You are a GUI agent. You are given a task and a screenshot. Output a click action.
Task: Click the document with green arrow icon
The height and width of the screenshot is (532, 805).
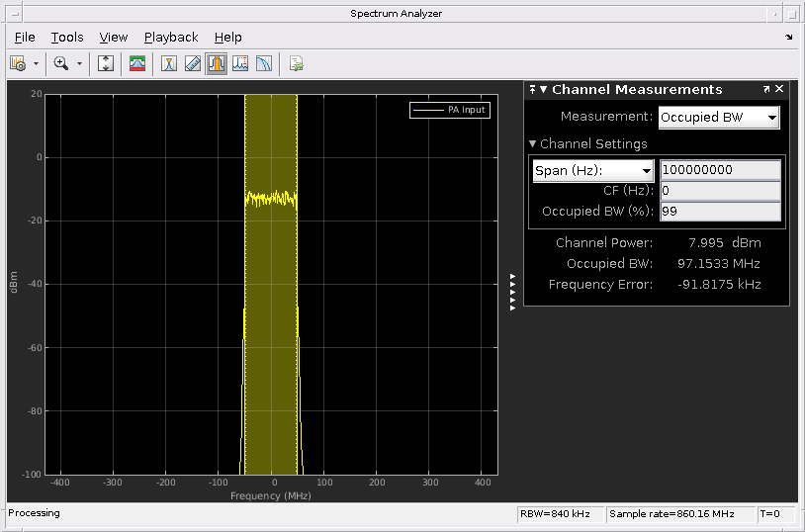click(x=296, y=63)
